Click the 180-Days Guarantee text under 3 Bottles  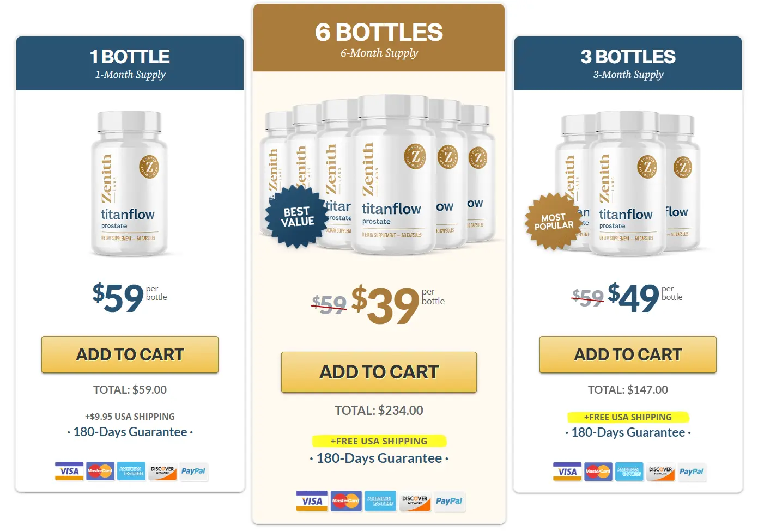pos(627,432)
